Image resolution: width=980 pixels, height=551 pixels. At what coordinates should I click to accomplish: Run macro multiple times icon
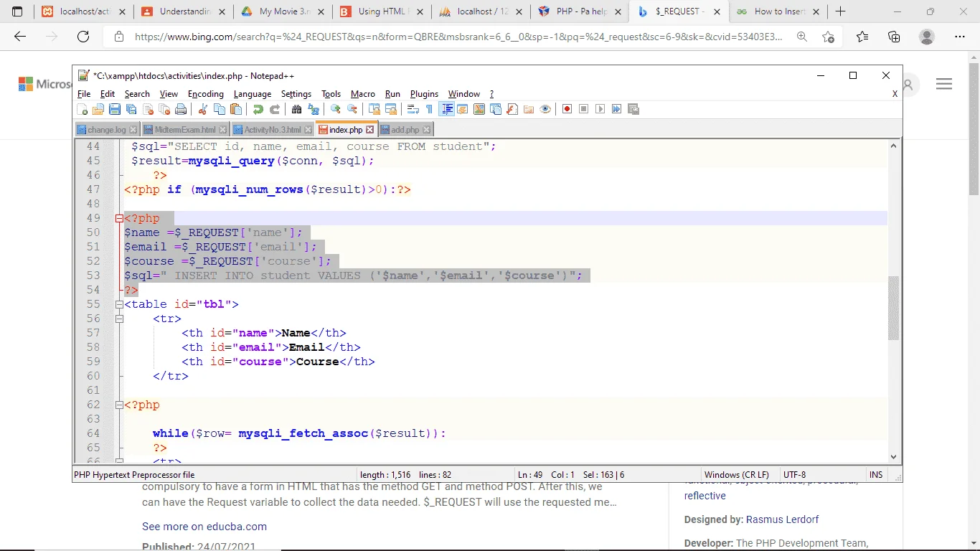coord(616,109)
